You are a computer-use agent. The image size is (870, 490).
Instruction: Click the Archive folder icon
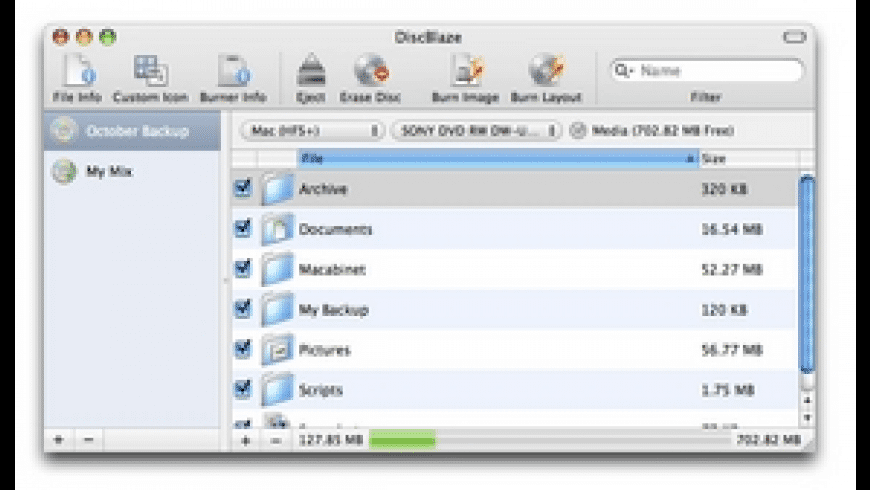click(x=277, y=189)
